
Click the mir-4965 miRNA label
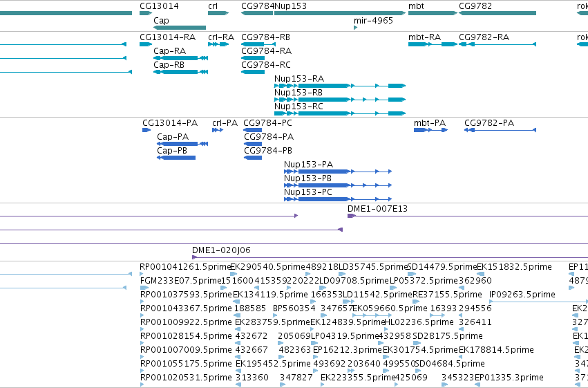(x=373, y=21)
